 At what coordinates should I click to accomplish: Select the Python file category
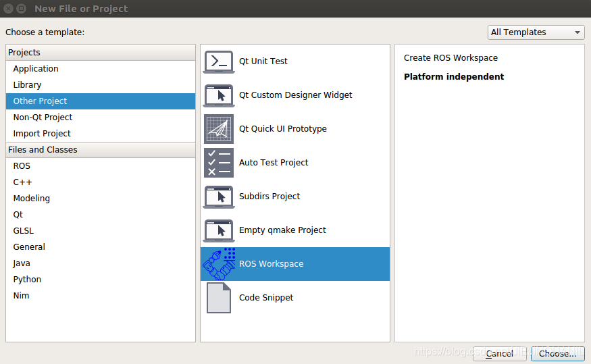[x=101, y=279]
